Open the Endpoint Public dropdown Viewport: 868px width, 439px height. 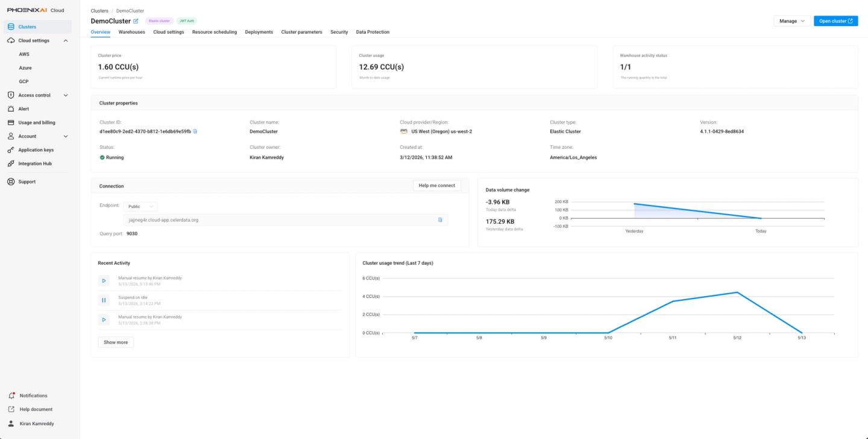pyautogui.click(x=140, y=206)
